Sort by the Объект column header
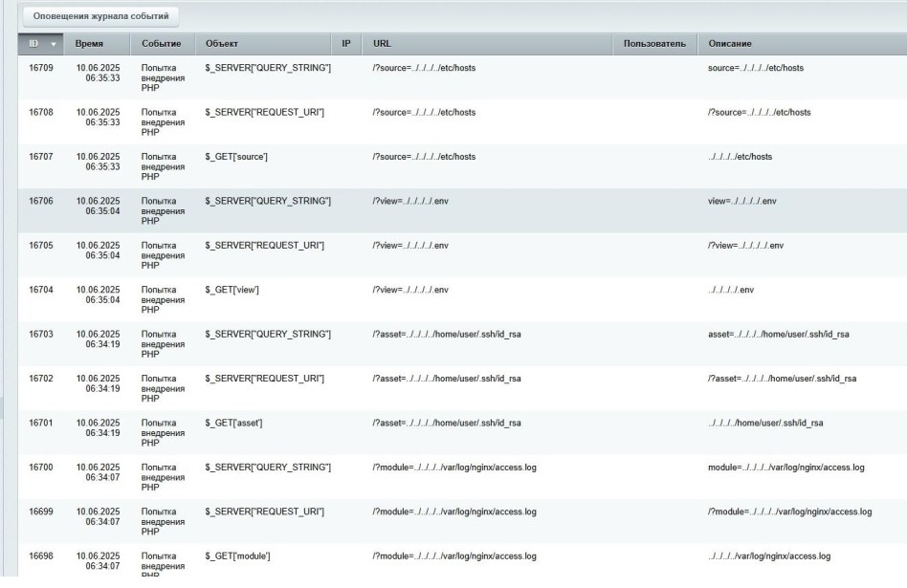The width and height of the screenshot is (907, 588). (x=222, y=44)
